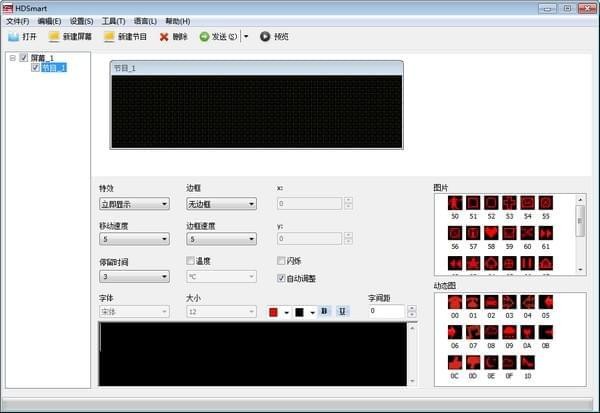
Task: Start the 预览 preview playback
Action: [265, 37]
